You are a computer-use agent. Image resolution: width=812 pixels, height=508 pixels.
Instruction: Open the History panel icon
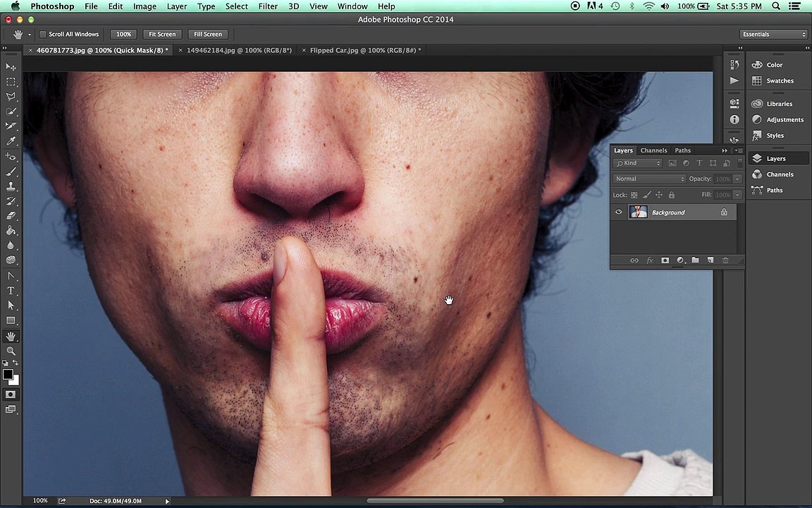[734, 65]
